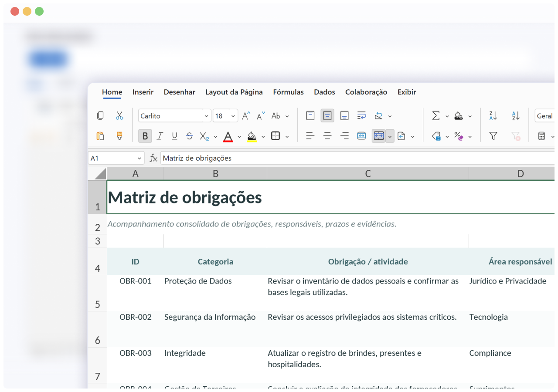
Task: Select the Copy style paintbrush icon
Action: pyautogui.click(x=119, y=136)
